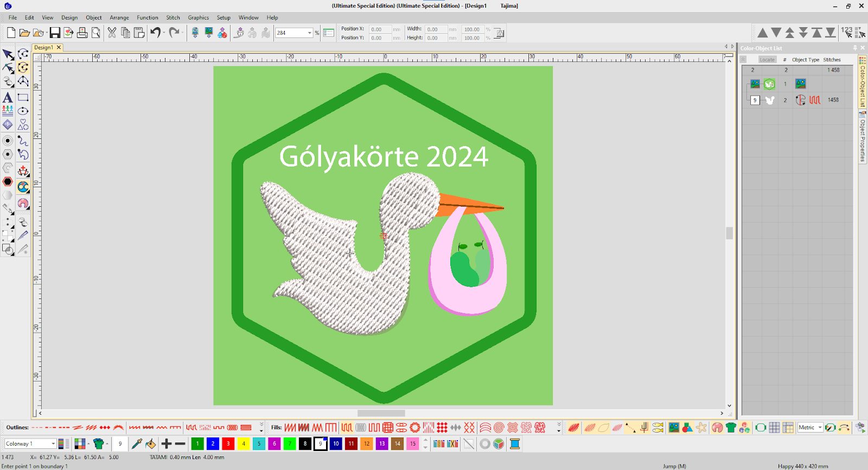The image size is (868, 470).
Task: Click the Locate button in Color-Object List
Action: click(x=767, y=60)
